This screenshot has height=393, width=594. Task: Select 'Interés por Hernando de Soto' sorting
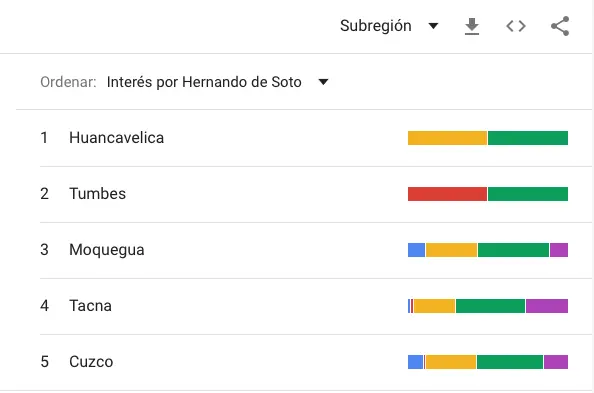204,82
